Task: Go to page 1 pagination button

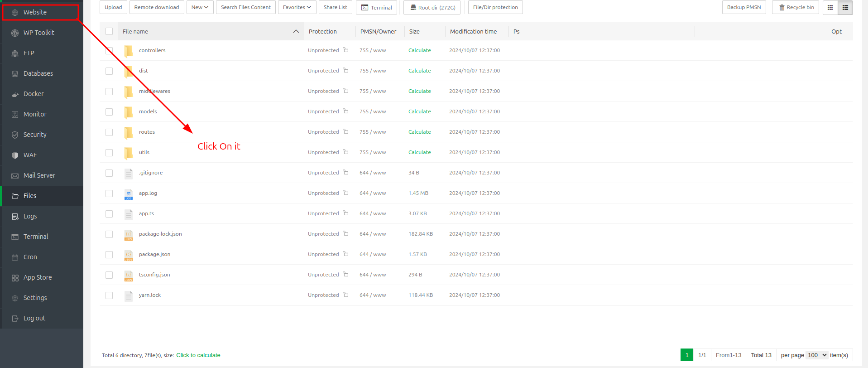Action: coord(687,355)
